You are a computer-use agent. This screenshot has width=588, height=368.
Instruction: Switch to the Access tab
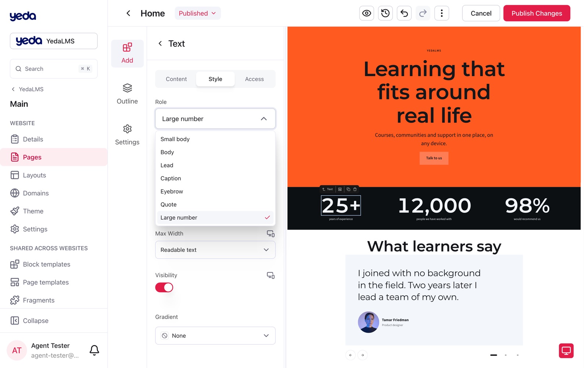click(x=254, y=79)
